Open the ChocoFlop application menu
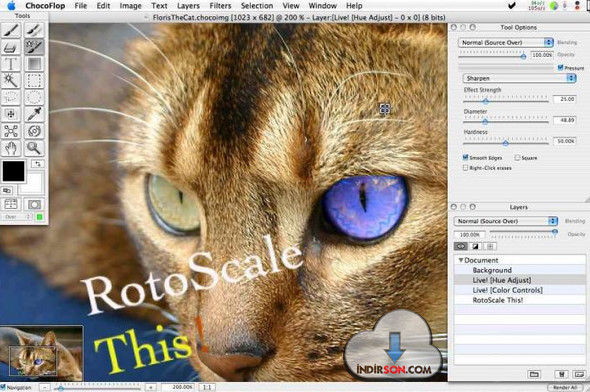This screenshot has height=392, width=590. pyautogui.click(x=45, y=6)
